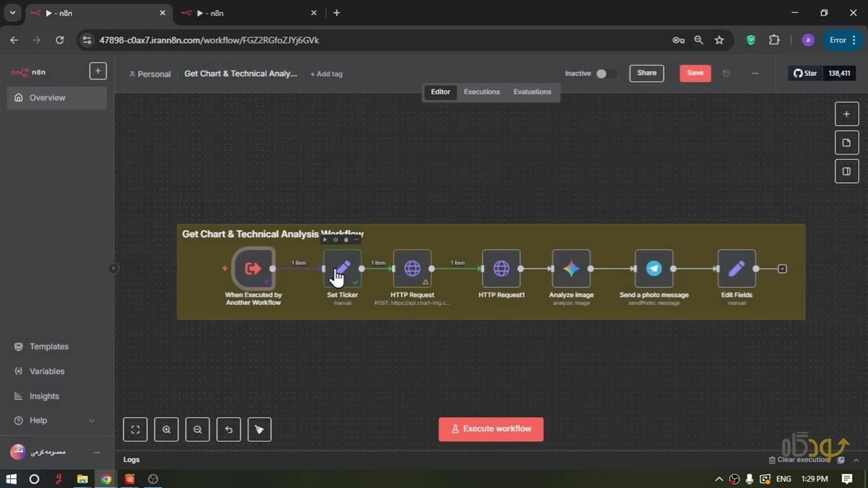Screen dimensions: 868x488
Task: Select the 'Edit Fields' pencil node
Action: tap(736, 268)
